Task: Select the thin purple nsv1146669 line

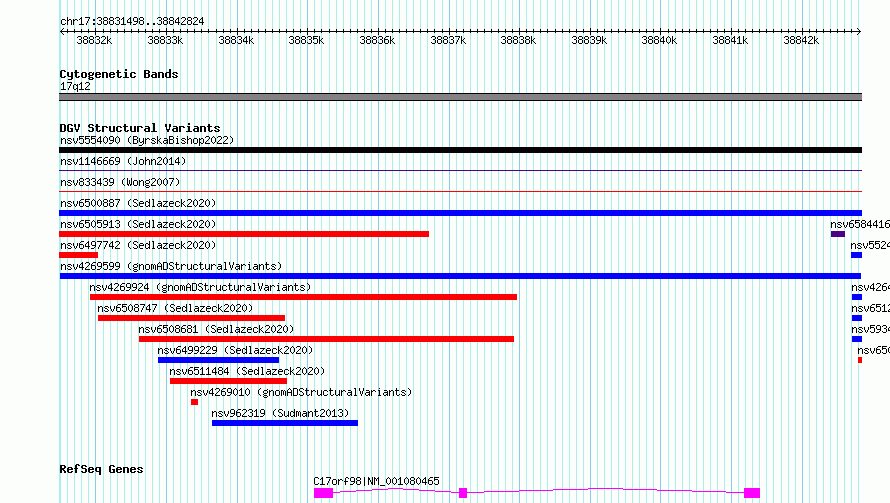Action: [x=460, y=170]
